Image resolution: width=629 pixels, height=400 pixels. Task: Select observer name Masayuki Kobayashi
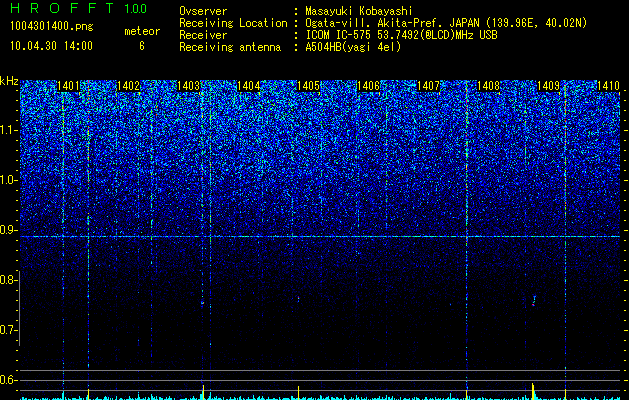[359, 11]
